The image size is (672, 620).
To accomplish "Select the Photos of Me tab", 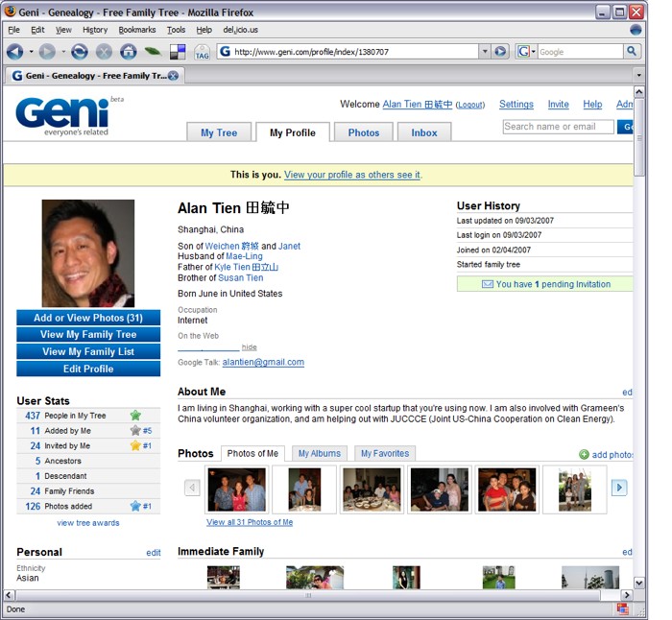I will pos(252,453).
